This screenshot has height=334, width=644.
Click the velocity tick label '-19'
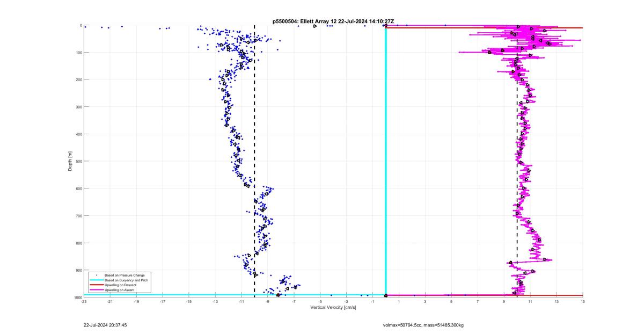coord(136,302)
